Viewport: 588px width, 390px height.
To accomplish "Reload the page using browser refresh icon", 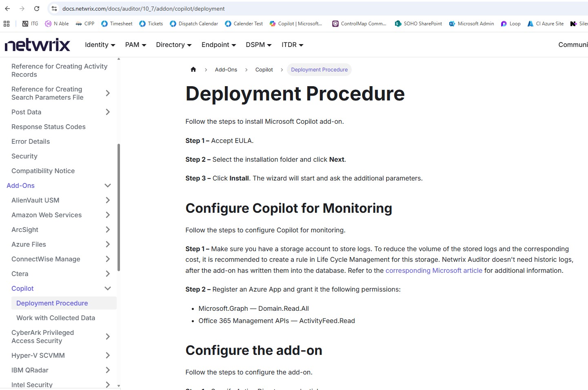I will point(37,9).
